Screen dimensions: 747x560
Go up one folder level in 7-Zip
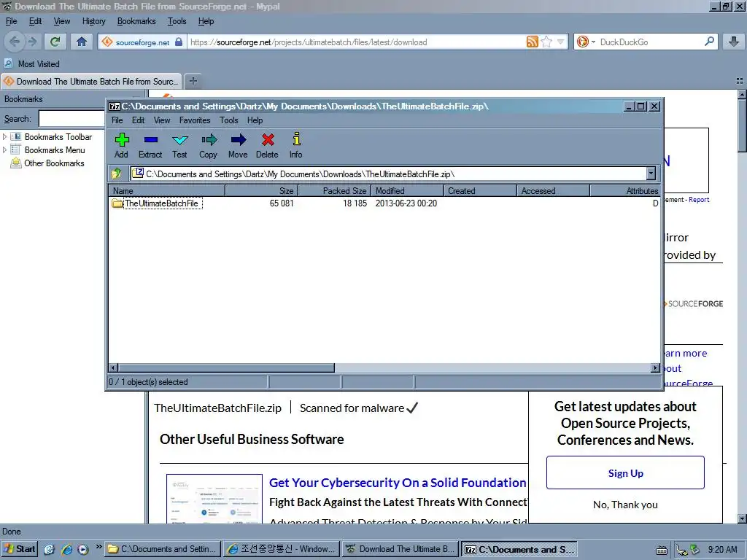117,174
